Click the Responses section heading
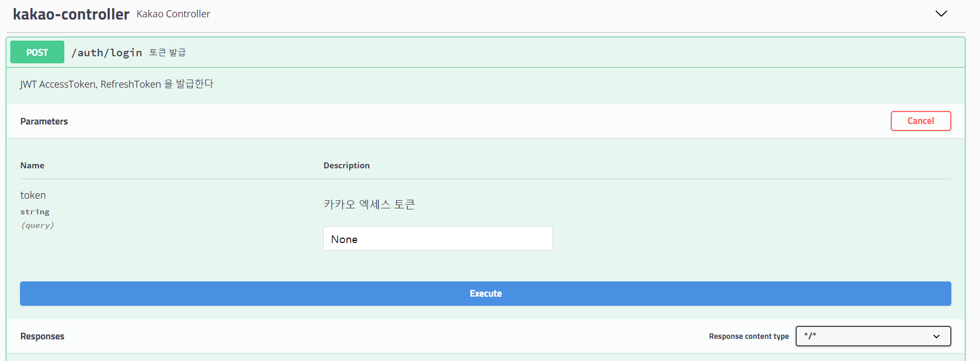 coord(42,336)
